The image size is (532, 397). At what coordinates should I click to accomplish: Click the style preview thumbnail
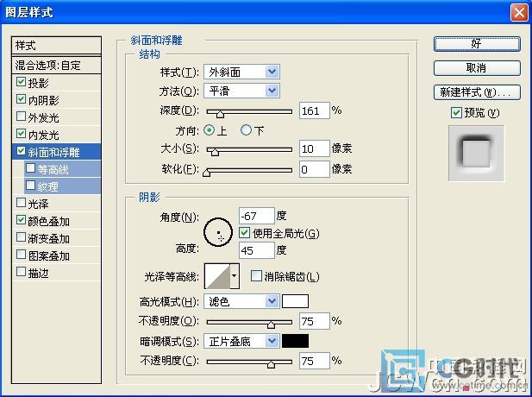[x=476, y=154]
